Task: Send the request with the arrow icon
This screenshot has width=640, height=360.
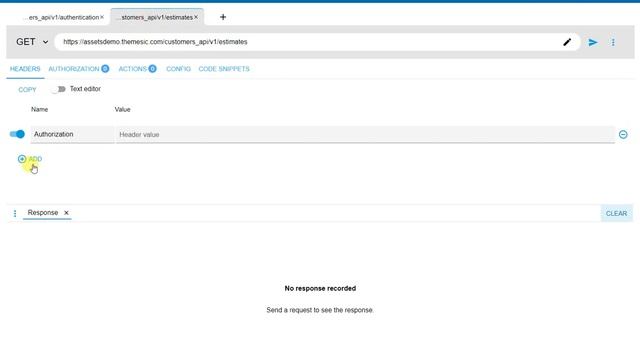Action: tap(593, 42)
